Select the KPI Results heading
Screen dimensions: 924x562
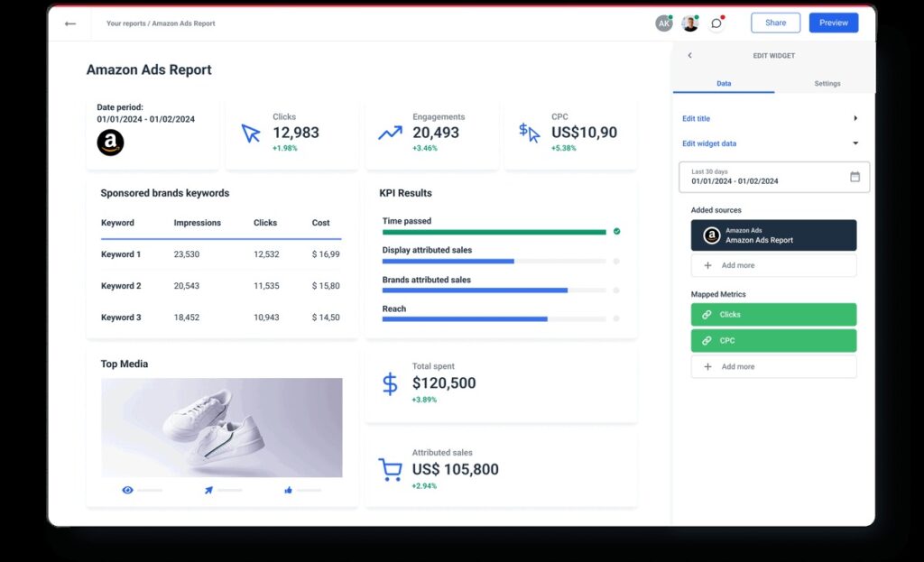(405, 193)
